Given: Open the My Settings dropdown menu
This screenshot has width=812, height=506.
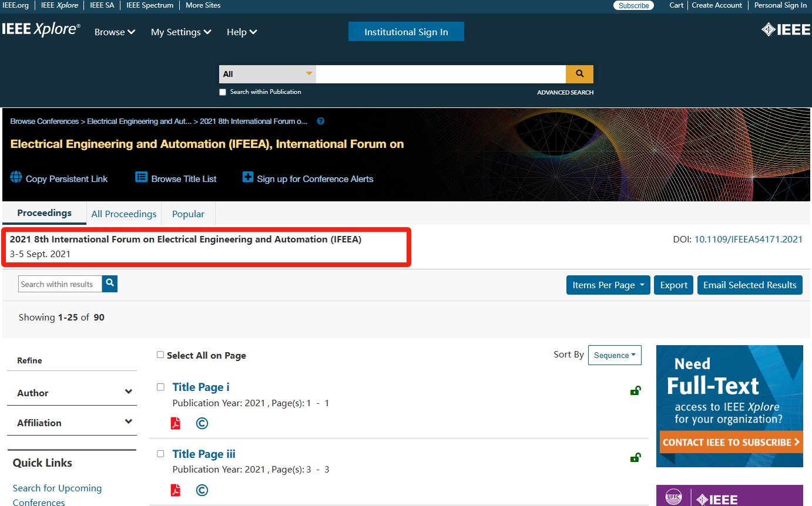Looking at the screenshot, I should pyautogui.click(x=181, y=32).
